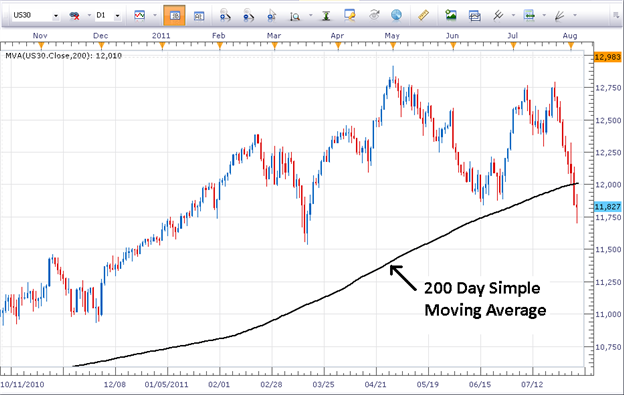
Task: Click the 03/25 date axis label
Action: [x=324, y=385]
